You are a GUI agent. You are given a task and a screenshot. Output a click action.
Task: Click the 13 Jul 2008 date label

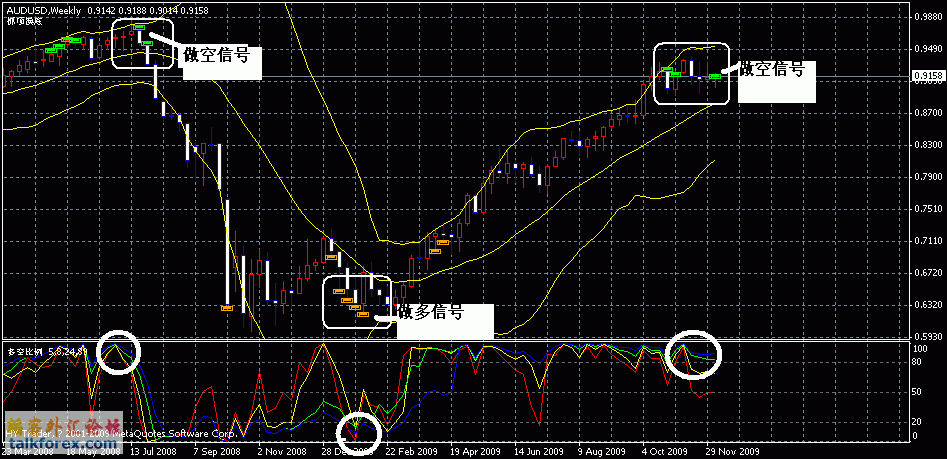153,451
